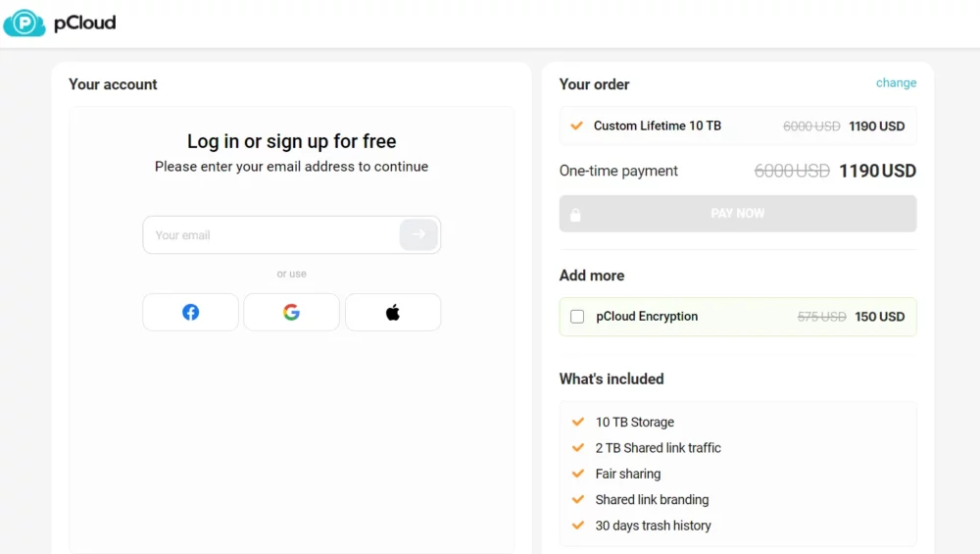Click the Log in or sign up heading
Screen dimensions: 980x554
pyautogui.click(x=291, y=141)
